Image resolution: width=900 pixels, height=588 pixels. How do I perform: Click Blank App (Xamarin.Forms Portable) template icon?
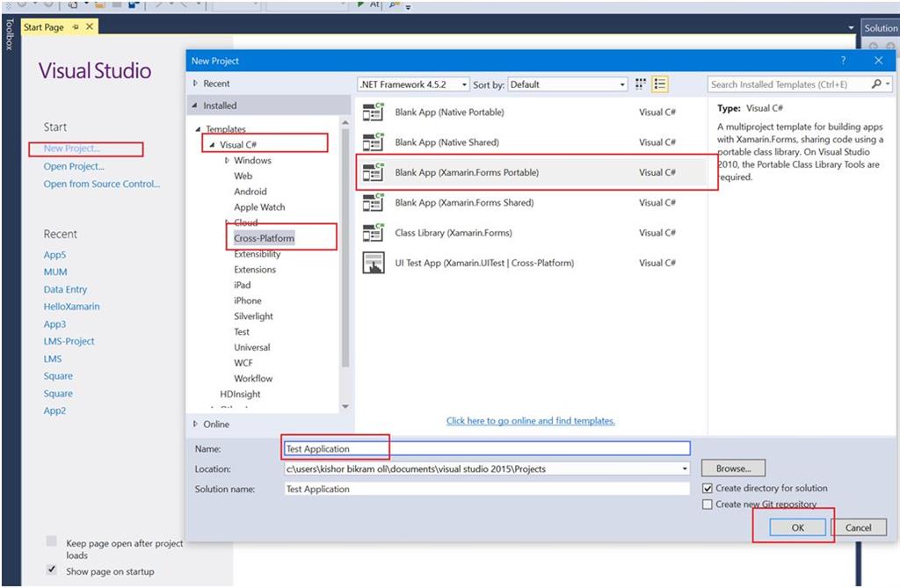click(x=373, y=172)
